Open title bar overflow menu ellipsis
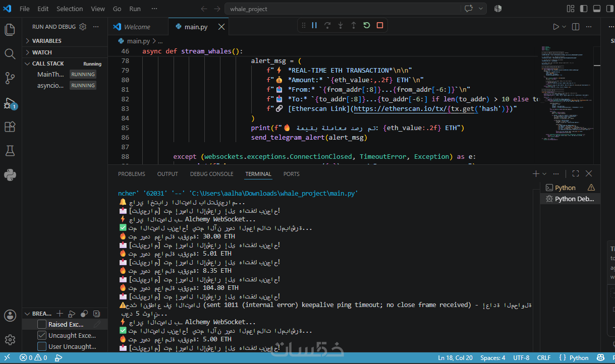Screen dimensions: 615x364 (154, 9)
